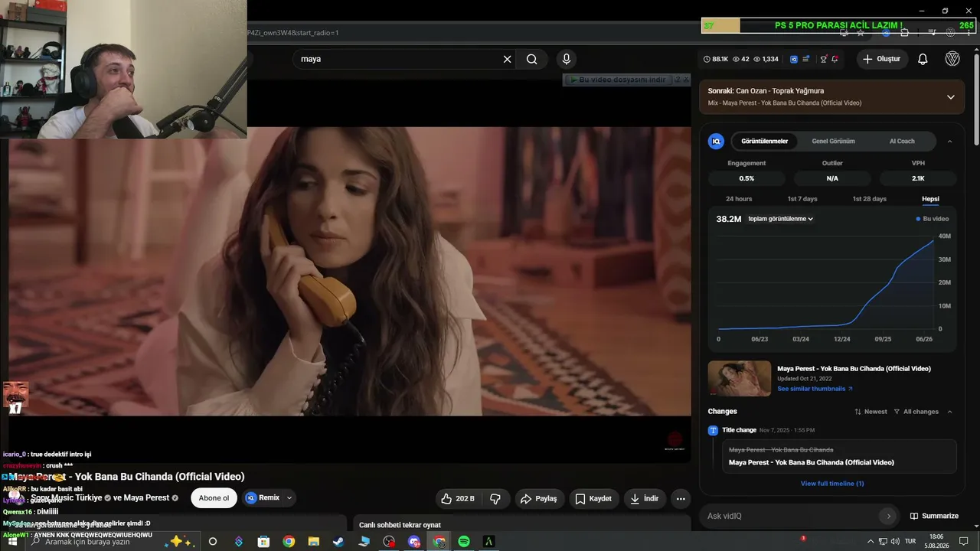Open File Explorer from the taskbar
This screenshot has width=980, height=551.
(313, 542)
